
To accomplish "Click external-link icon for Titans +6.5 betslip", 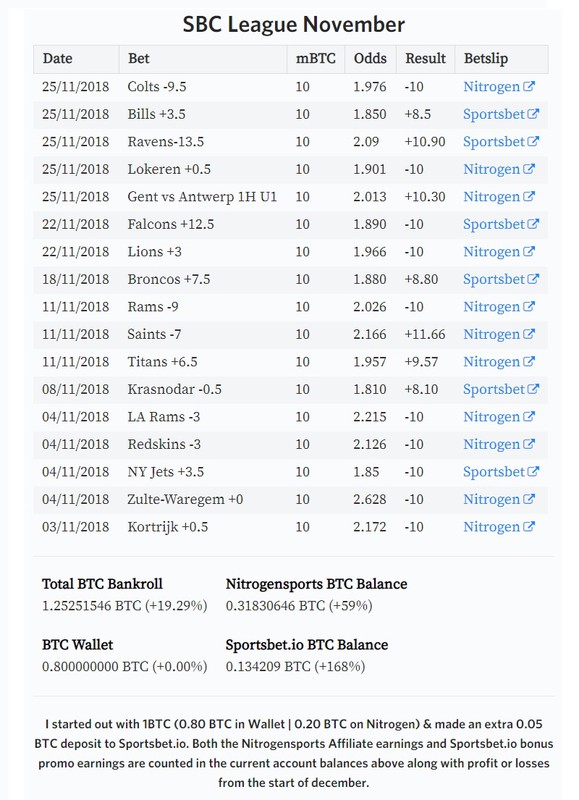I will click(x=528, y=362).
